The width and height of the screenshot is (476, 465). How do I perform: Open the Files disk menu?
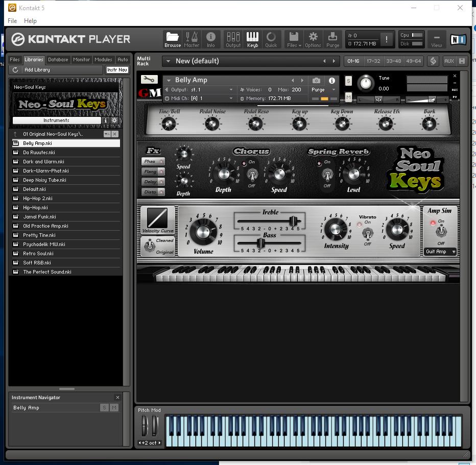point(294,40)
